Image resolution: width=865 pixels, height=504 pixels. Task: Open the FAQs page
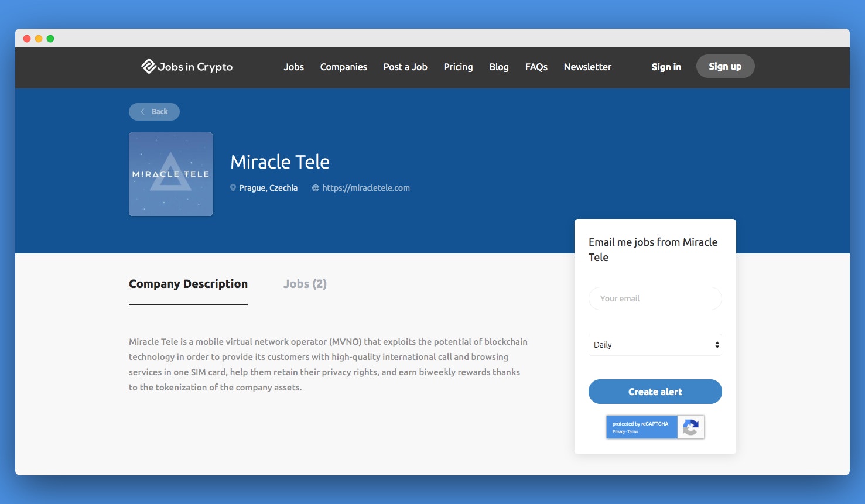tap(536, 67)
